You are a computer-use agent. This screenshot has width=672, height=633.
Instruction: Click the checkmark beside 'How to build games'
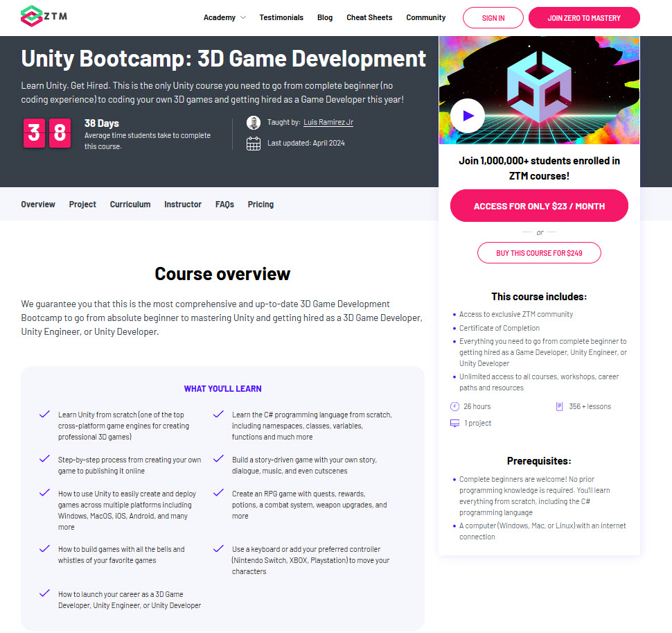(x=44, y=548)
